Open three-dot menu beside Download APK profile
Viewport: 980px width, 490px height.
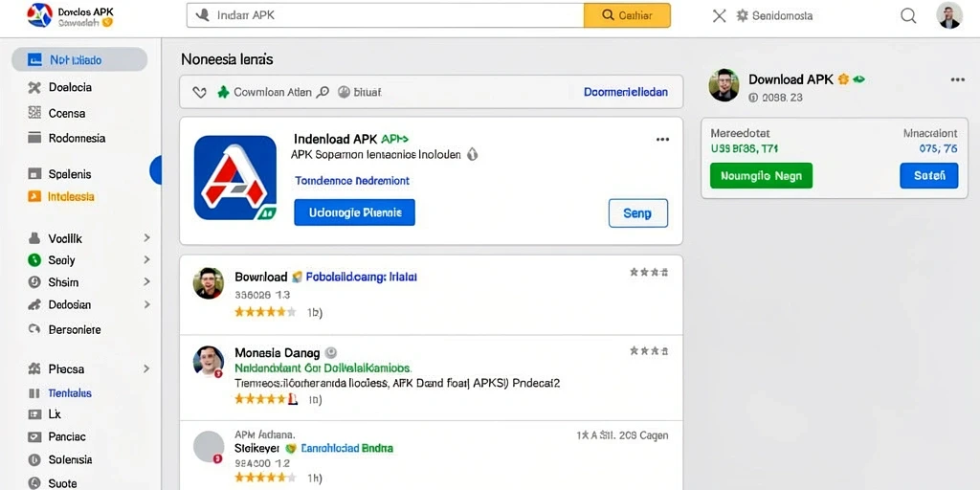(x=957, y=79)
